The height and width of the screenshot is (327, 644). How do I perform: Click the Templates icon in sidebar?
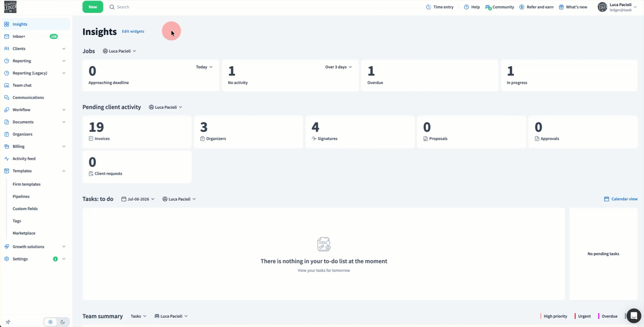(7, 171)
